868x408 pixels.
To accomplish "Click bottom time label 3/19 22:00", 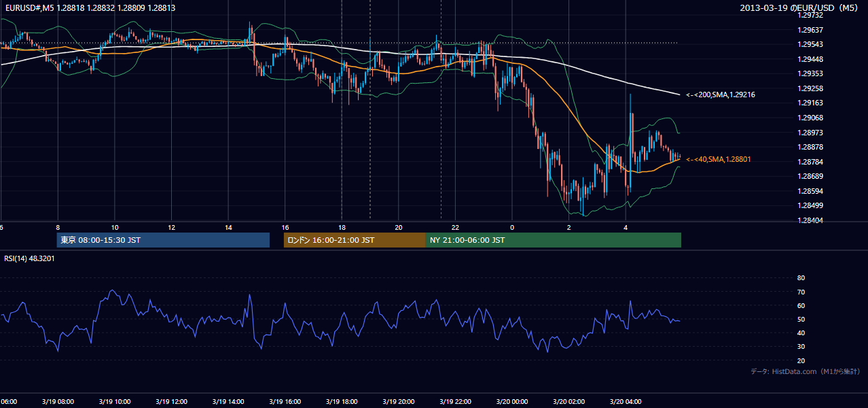I will [455, 402].
